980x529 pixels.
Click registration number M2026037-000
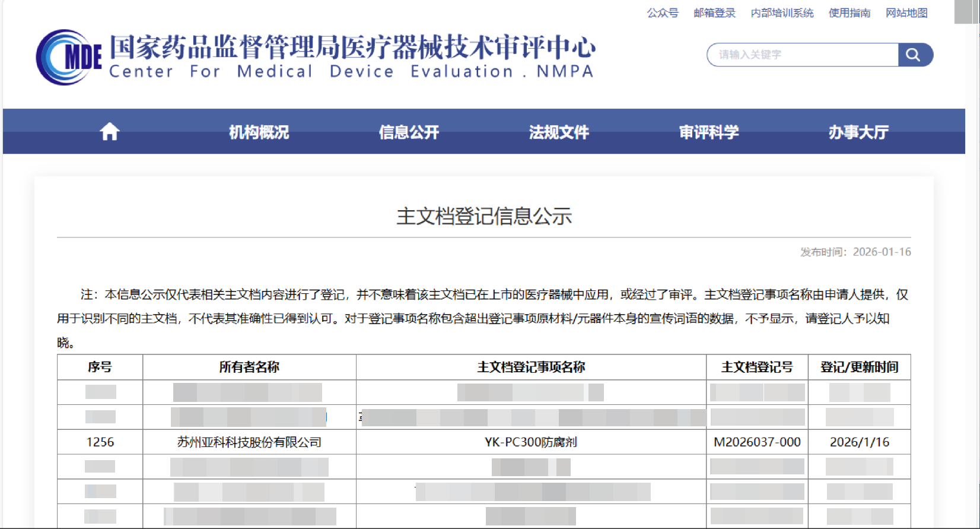[x=757, y=442]
